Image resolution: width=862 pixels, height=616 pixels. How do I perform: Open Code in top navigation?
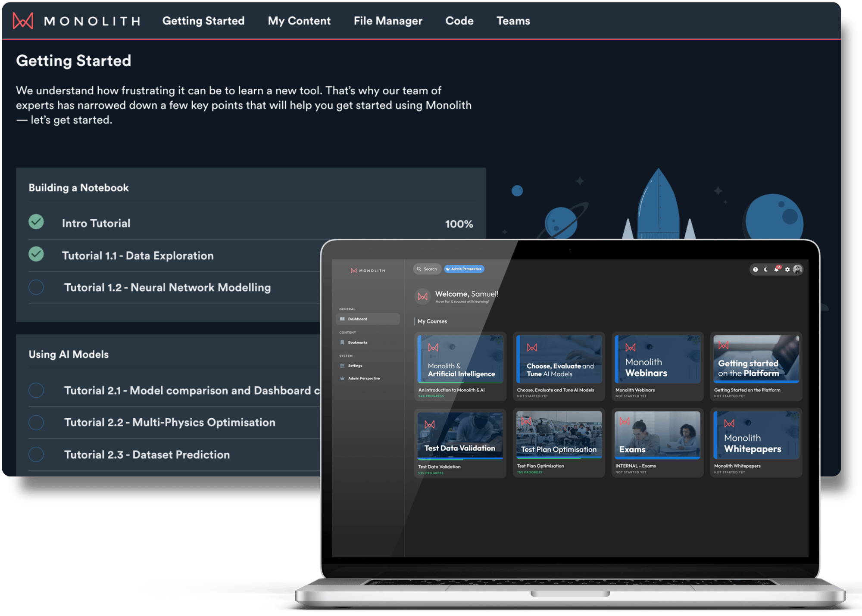pos(459,21)
